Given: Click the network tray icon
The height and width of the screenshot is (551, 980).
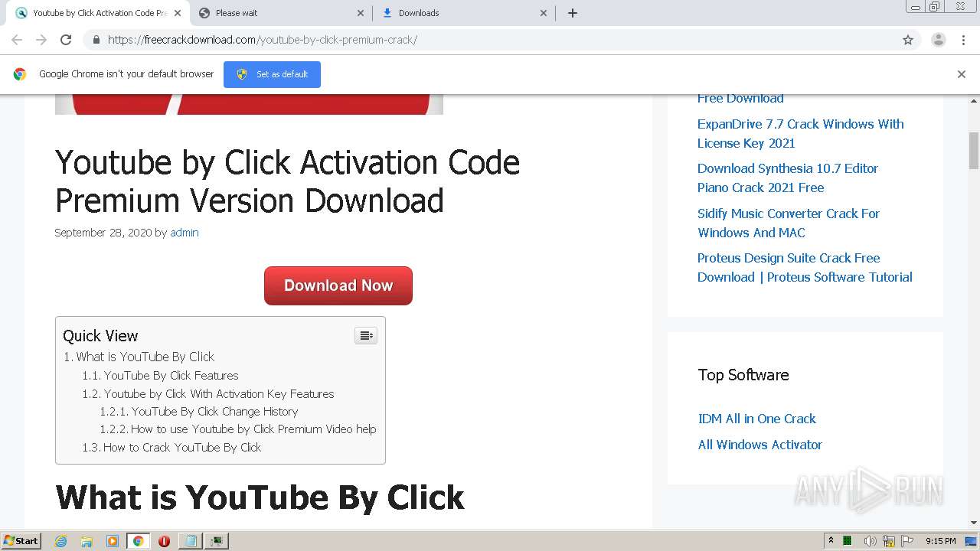Looking at the screenshot, I should pos(889,541).
